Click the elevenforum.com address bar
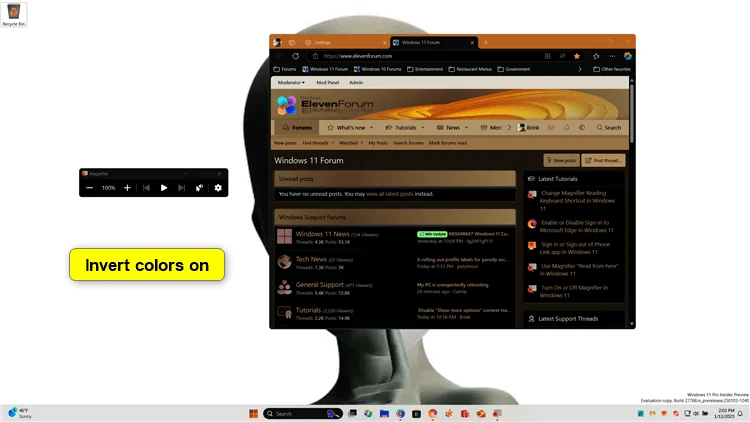Screen dimensions: 750x422 (426, 56)
